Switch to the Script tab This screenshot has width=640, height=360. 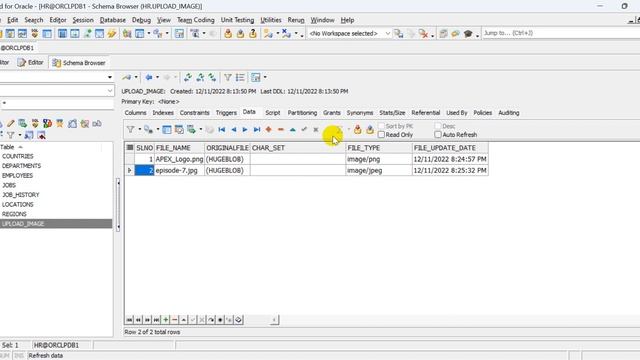pyautogui.click(x=273, y=113)
